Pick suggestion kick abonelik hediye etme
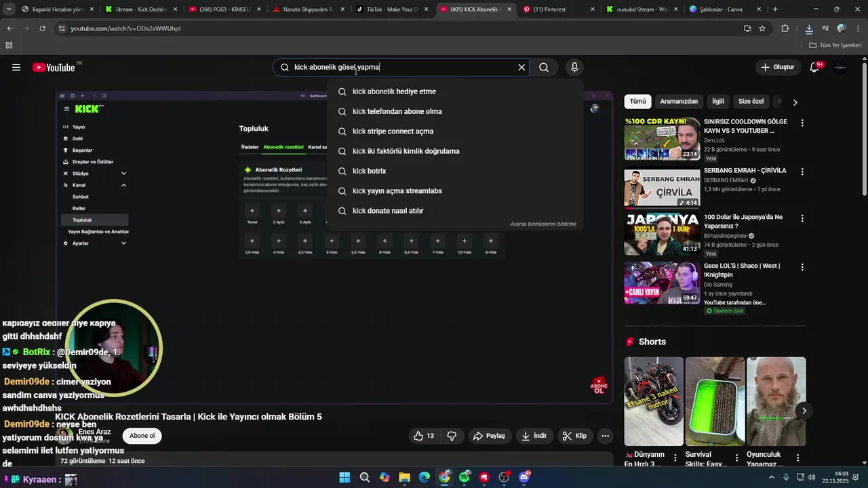The height and width of the screenshot is (488, 868). point(454,91)
